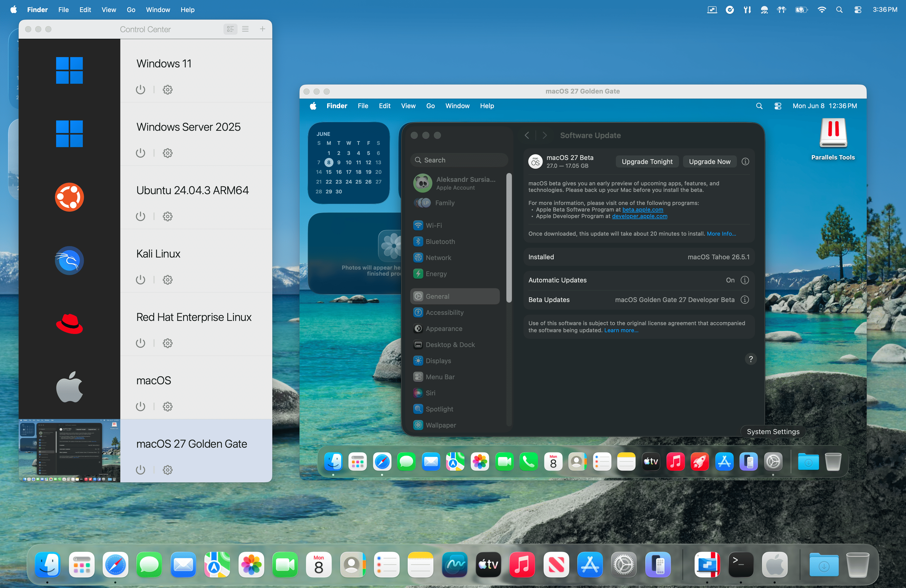Viewport: 906px width, 588px height.
Task: Open the host Help menu
Action: click(187, 10)
